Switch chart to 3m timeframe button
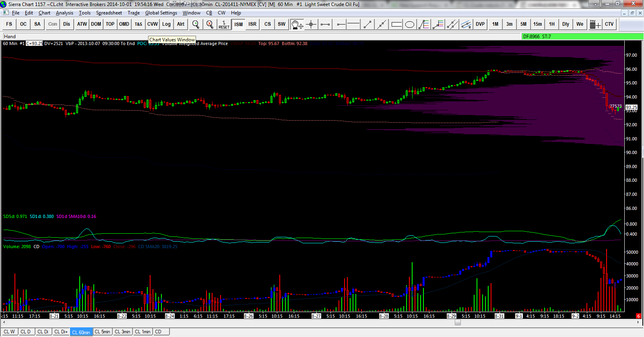The height and width of the screenshot is (337, 644). 510,24
